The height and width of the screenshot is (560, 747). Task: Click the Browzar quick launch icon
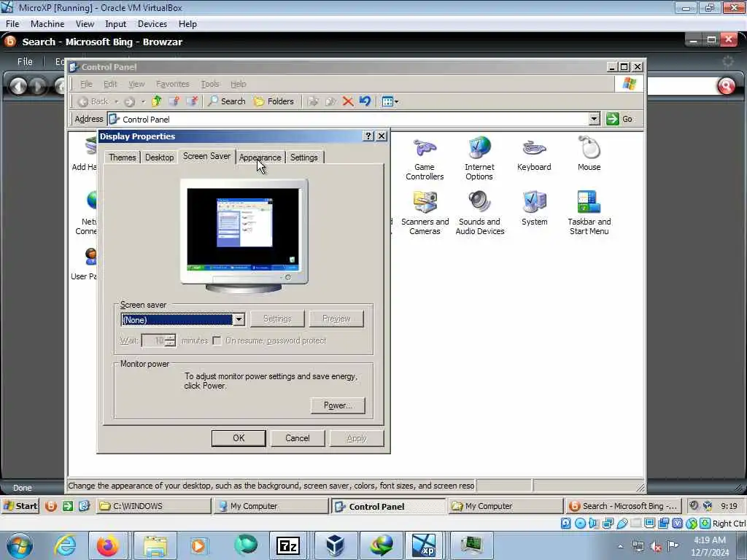50,506
